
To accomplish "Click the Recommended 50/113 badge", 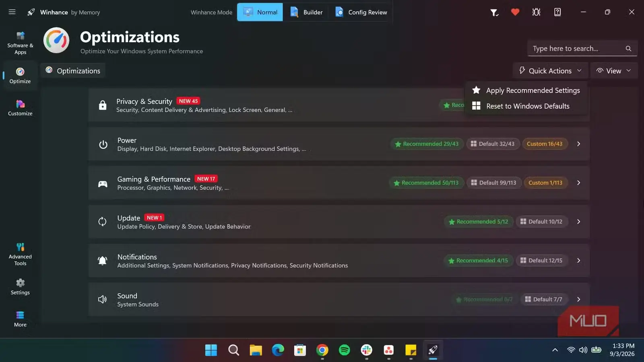I will pos(426,183).
